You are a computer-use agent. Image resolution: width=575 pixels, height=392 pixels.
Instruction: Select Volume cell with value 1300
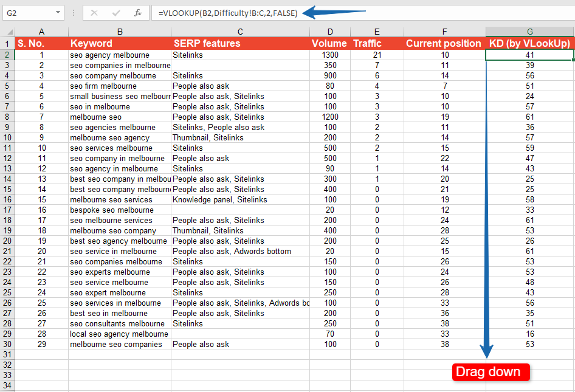coord(330,55)
